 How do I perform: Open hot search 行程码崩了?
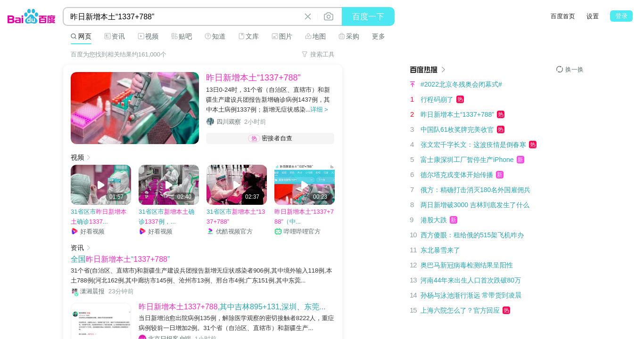click(x=437, y=99)
